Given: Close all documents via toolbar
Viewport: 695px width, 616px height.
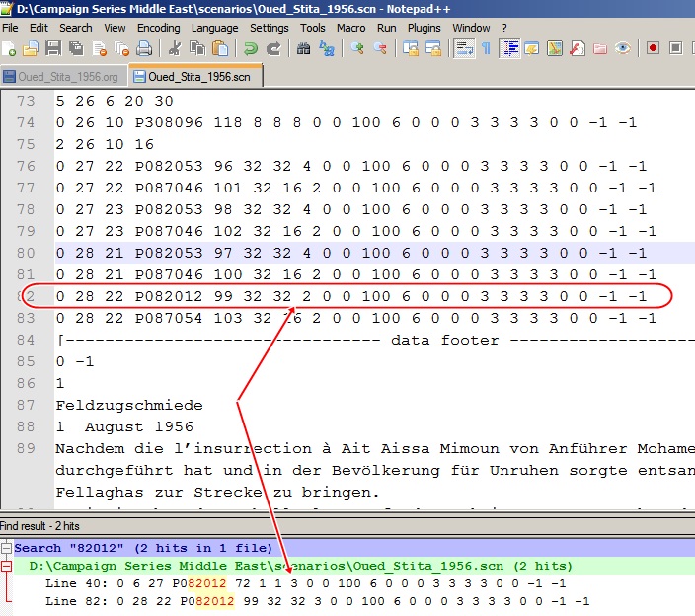Looking at the screenshot, I should coord(121,48).
